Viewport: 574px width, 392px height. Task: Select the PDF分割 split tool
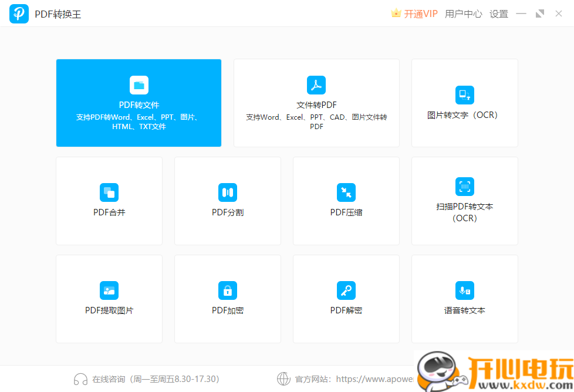click(x=227, y=201)
